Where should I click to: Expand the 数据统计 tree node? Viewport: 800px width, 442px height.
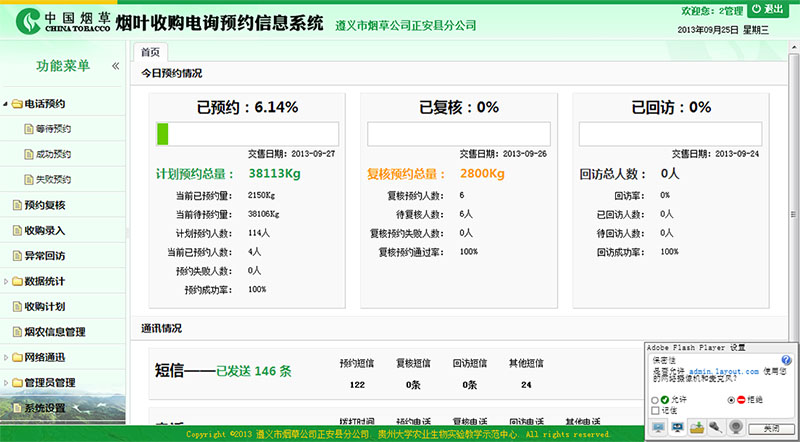point(5,281)
